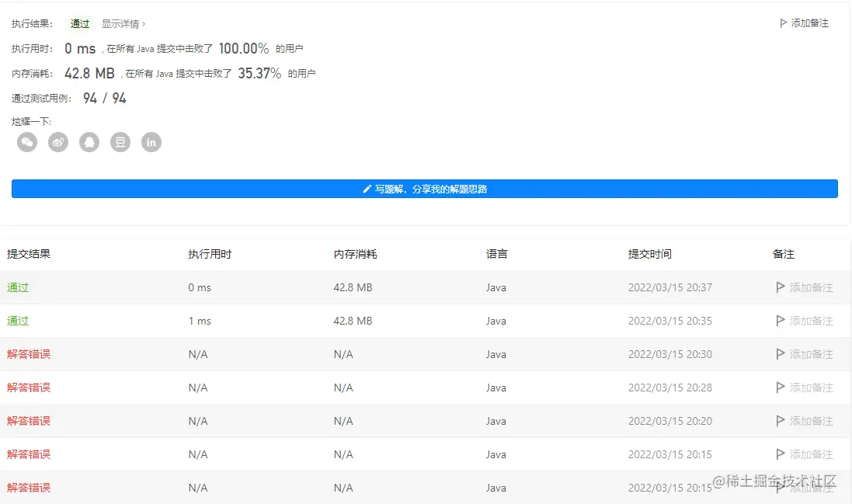Click the 提交时间 column header

649,254
